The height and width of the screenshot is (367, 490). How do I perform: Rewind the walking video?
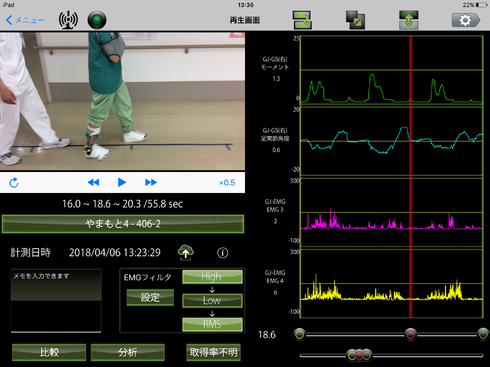click(93, 182)
